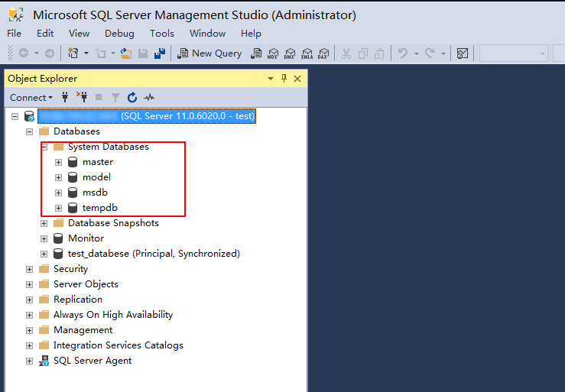565x392 pixels.
Task: Click the Disconnect plug icon
Action: click(x=82, y=97)
